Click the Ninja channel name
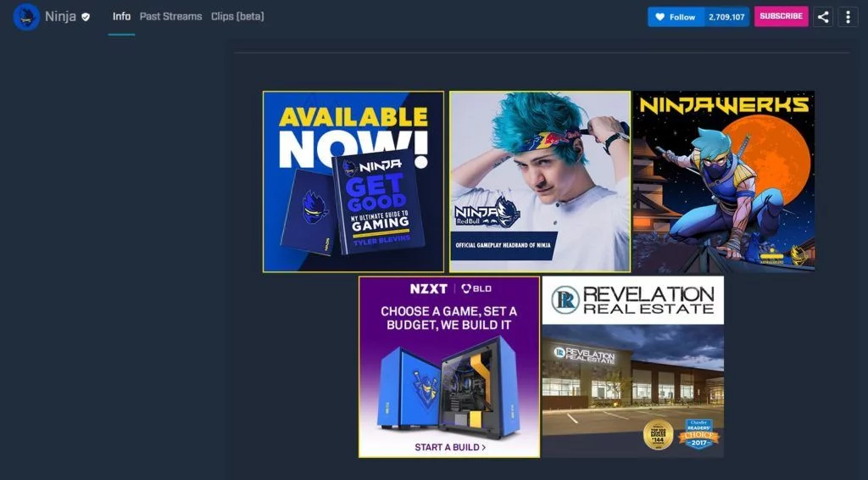The width and height of the screenshot is (868, 480). pos(60,17)
